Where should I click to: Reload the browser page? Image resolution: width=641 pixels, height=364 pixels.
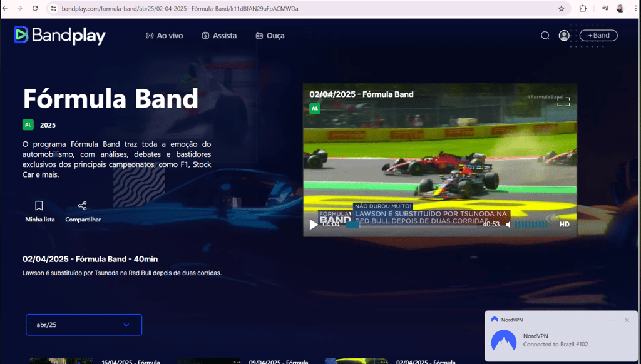coord(35,8)
